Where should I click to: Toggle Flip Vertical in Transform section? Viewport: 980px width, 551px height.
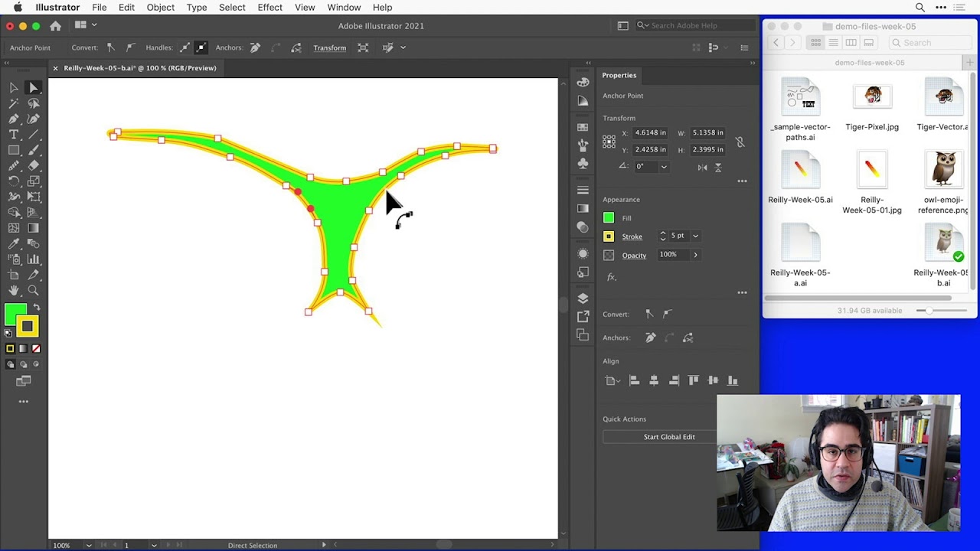(718, 167)
